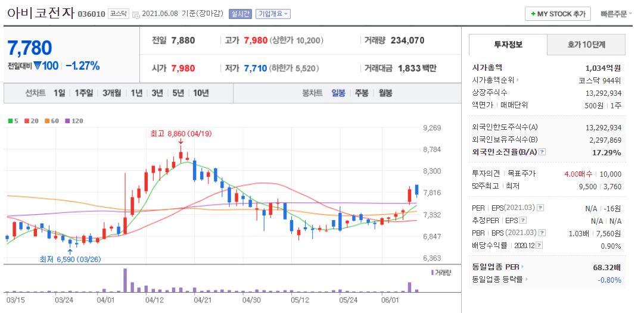Click the last blue candle on chart
Image resolution: width=644 pixels, height=313 pixels.
(x=416, y=190)
